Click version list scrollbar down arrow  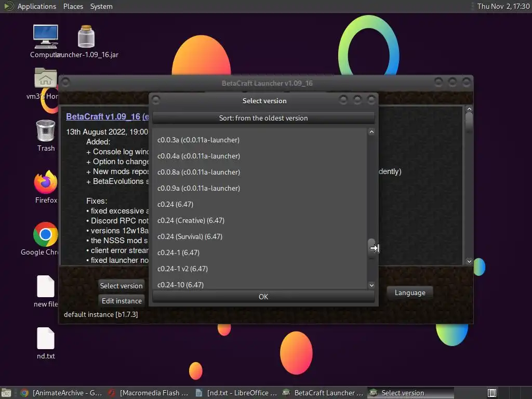(371, 285)
